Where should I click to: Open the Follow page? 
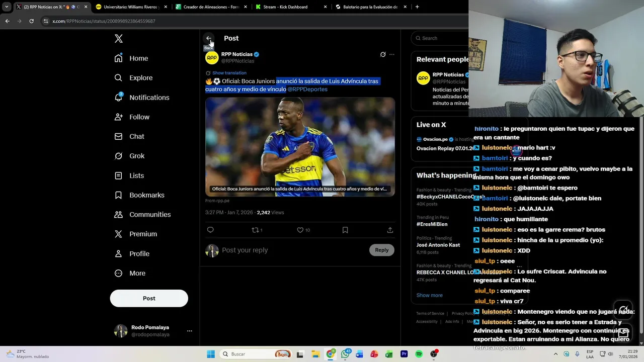[x=132, y=117]
